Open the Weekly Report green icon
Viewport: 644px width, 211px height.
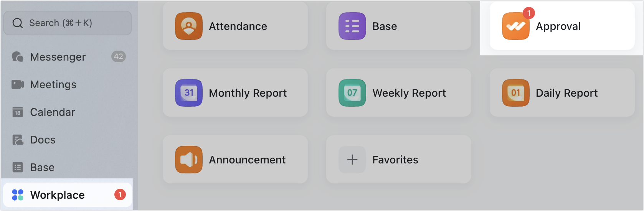352,93
